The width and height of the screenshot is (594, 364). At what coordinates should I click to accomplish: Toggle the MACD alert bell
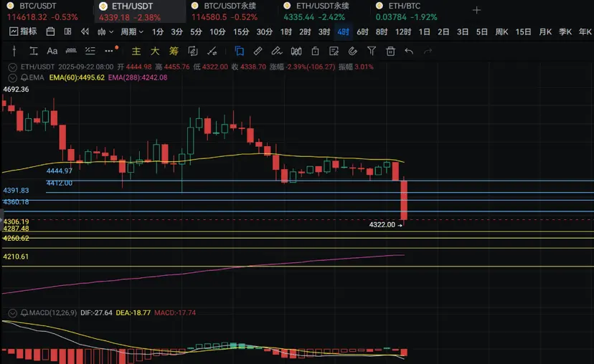coord(24,313)
